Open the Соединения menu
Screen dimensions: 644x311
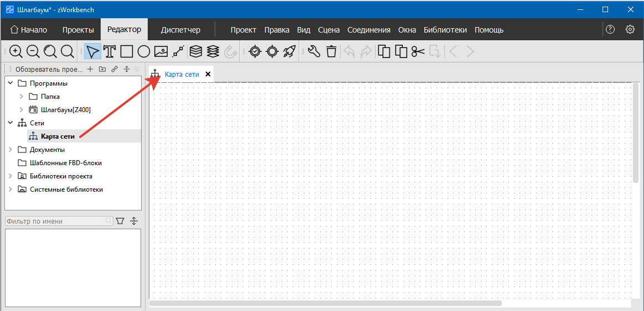pos(368,30)
